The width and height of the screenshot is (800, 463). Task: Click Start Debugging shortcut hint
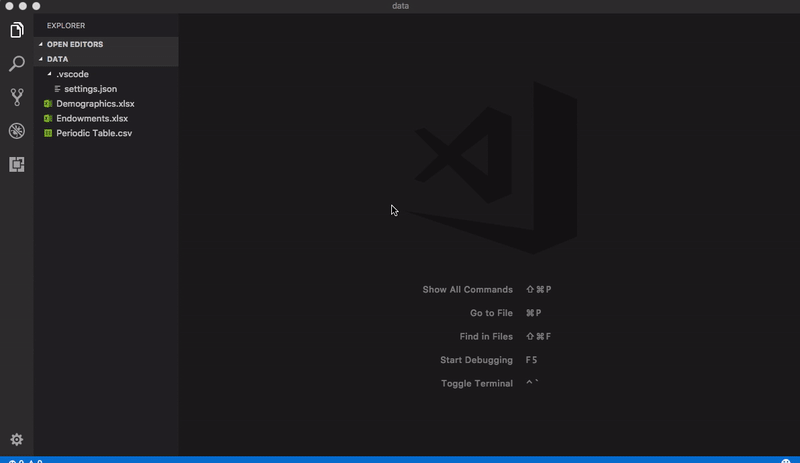(x=489, y=360)
